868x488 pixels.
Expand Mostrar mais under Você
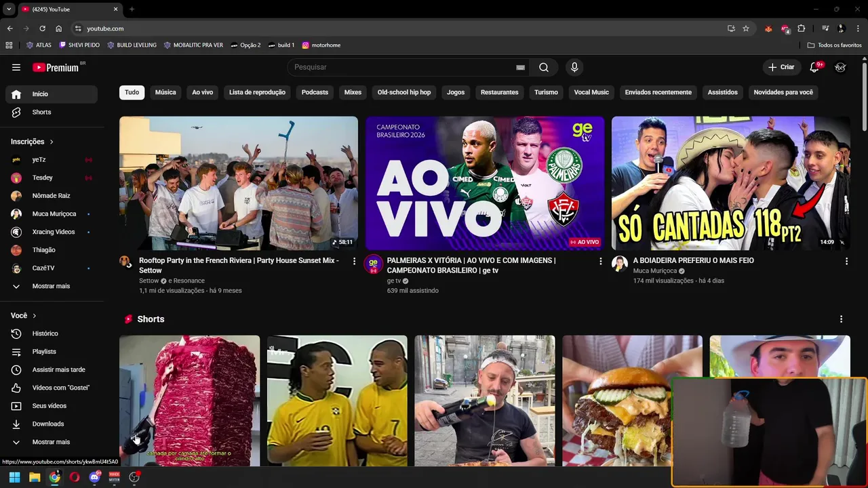(52, 442)
